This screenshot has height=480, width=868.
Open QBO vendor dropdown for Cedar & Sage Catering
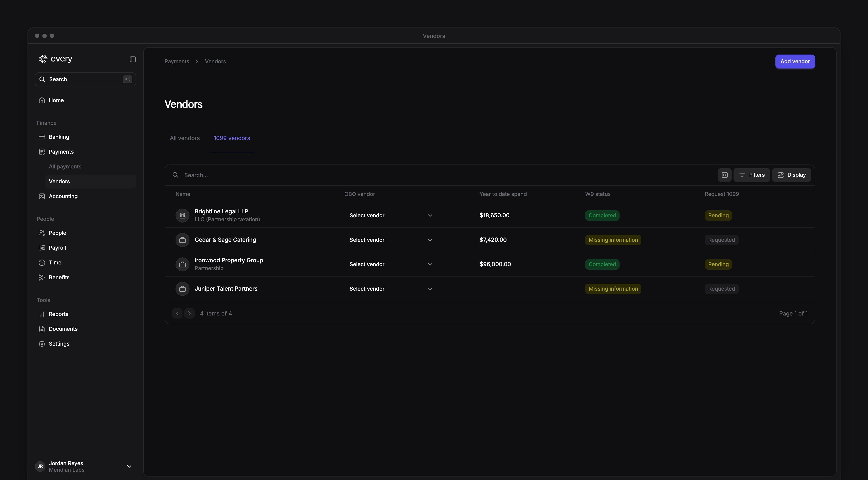coord(391,240)
